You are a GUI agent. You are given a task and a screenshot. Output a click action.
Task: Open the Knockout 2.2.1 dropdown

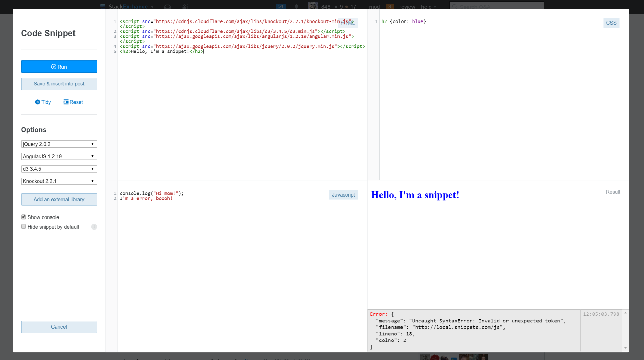pos(59,181)
